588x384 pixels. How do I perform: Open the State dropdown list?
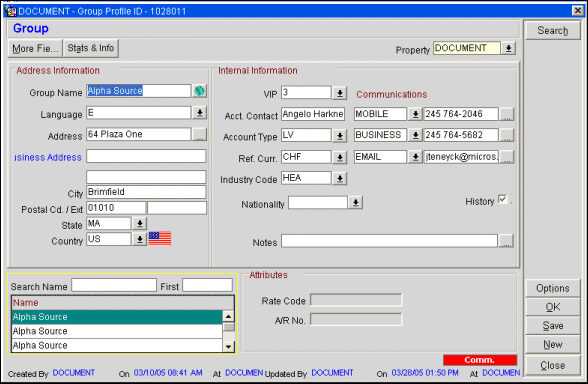(x=140, y=224)
